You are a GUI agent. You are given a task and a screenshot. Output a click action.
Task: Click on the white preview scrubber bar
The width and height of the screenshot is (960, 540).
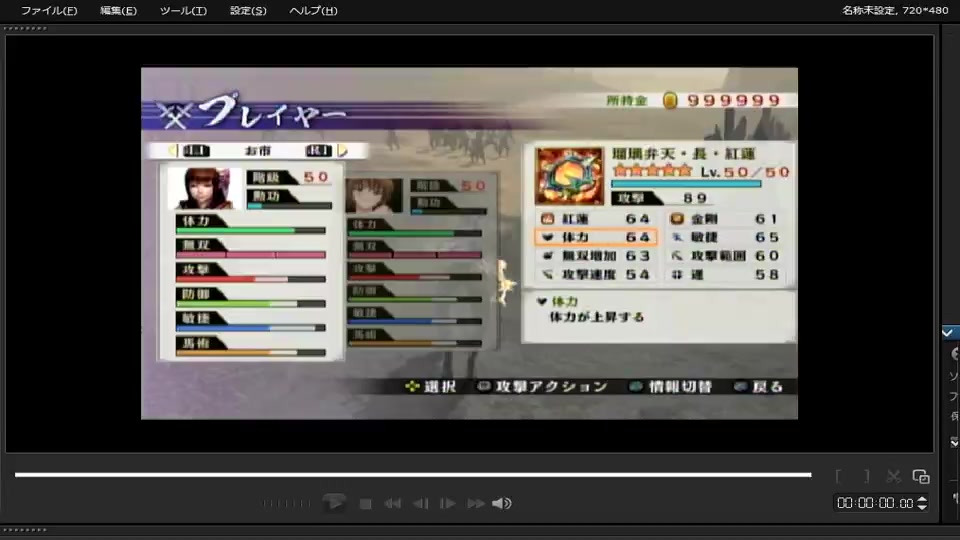click(413, 474)
